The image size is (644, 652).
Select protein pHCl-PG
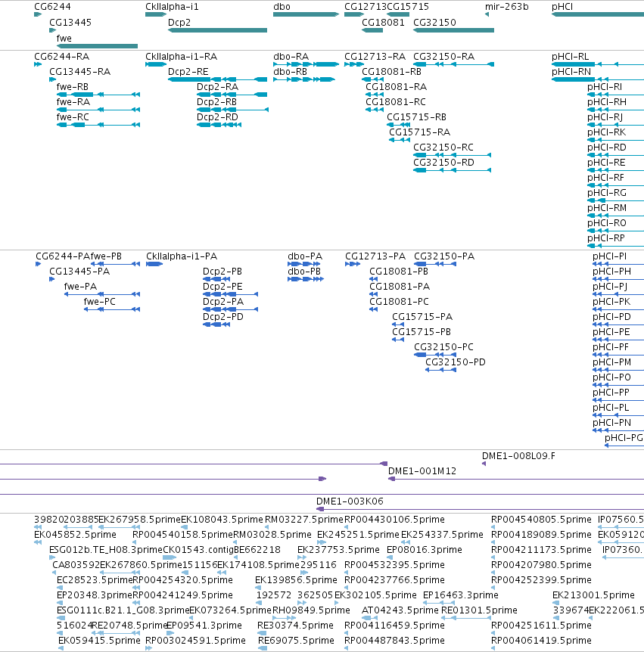[624, 438]
